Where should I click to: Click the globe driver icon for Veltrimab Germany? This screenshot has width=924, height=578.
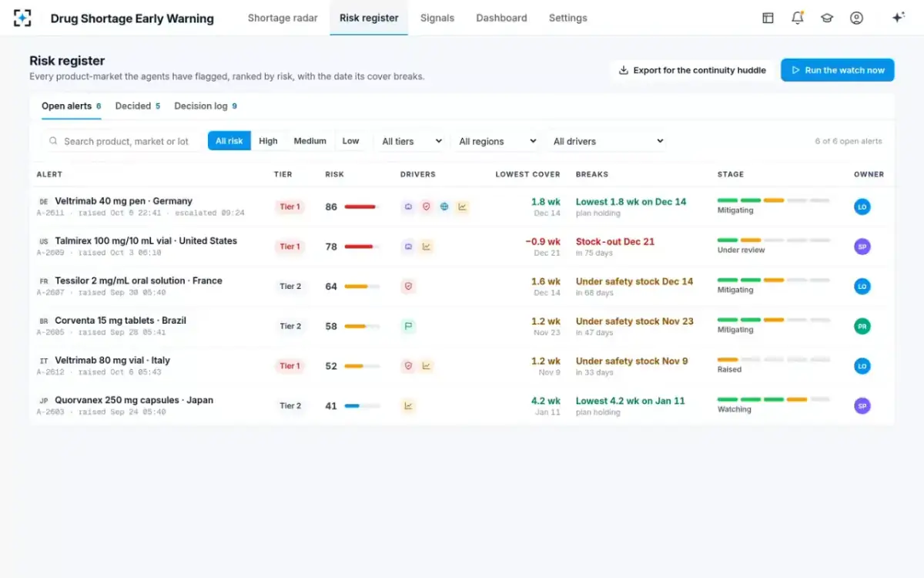(444, 207)
